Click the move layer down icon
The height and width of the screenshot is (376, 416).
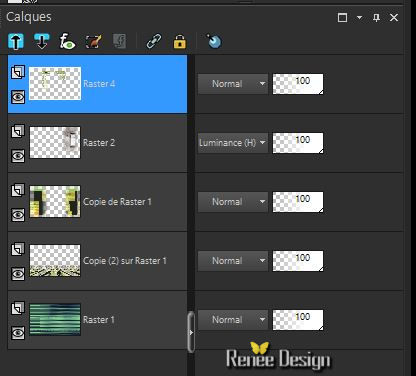42,42
